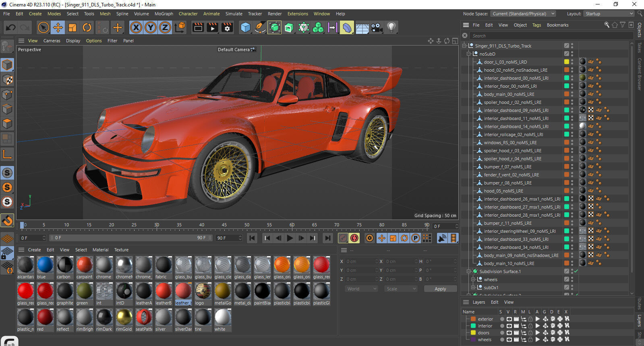Viewport: 644px width, 346px height.
Task: Switch to Model mode icon
Action: [x=7, y=65]
